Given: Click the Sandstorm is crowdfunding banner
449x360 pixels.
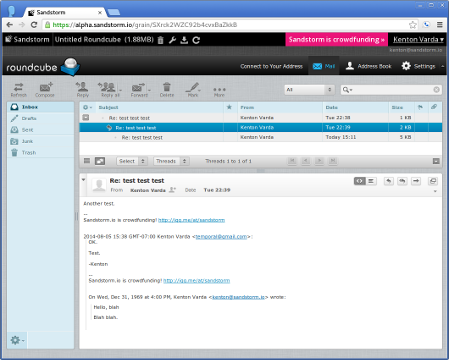Looking at the screenshot, I should pos(337,39).
